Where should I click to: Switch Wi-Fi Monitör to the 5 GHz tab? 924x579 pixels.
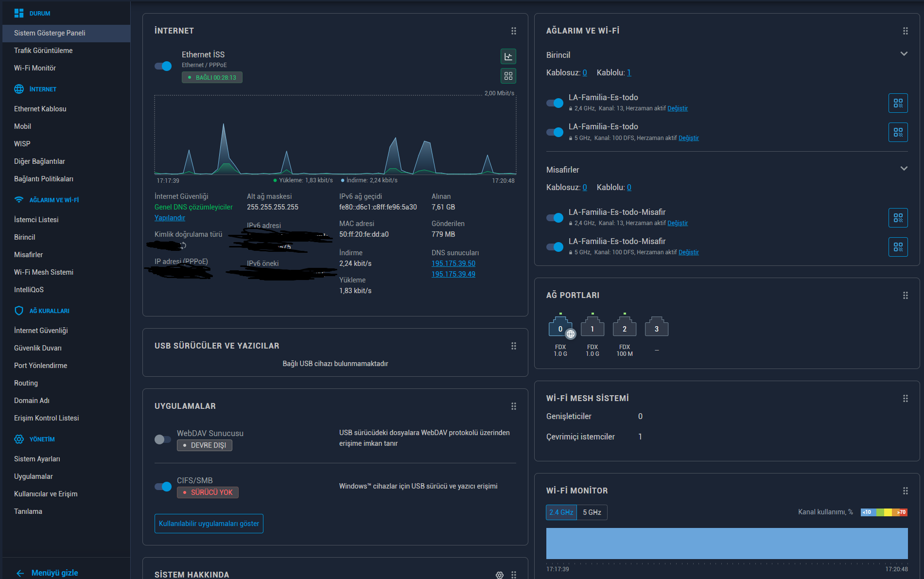coord(592,512)
